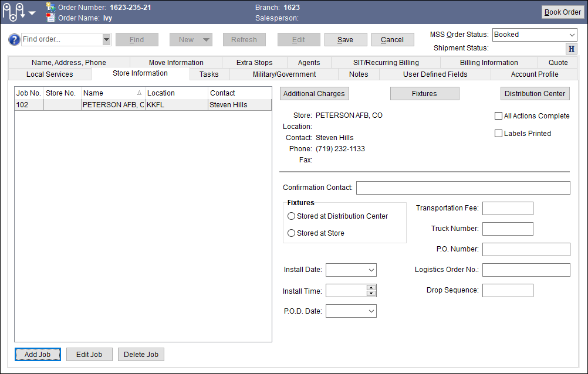This screenshot has width=588, height=374.
Task: Check the All Actions Complete checkbox
Action: pyautogui.click(x=498, y=115)
